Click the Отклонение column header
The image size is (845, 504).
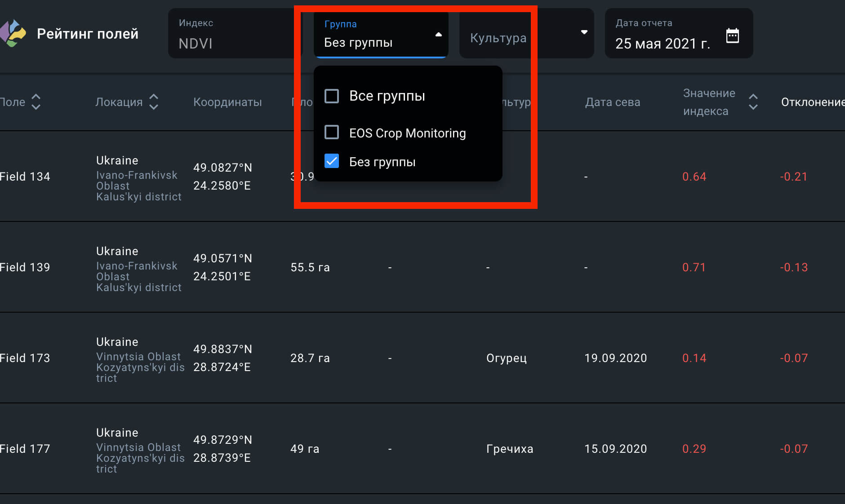click(x=812, y=102)
